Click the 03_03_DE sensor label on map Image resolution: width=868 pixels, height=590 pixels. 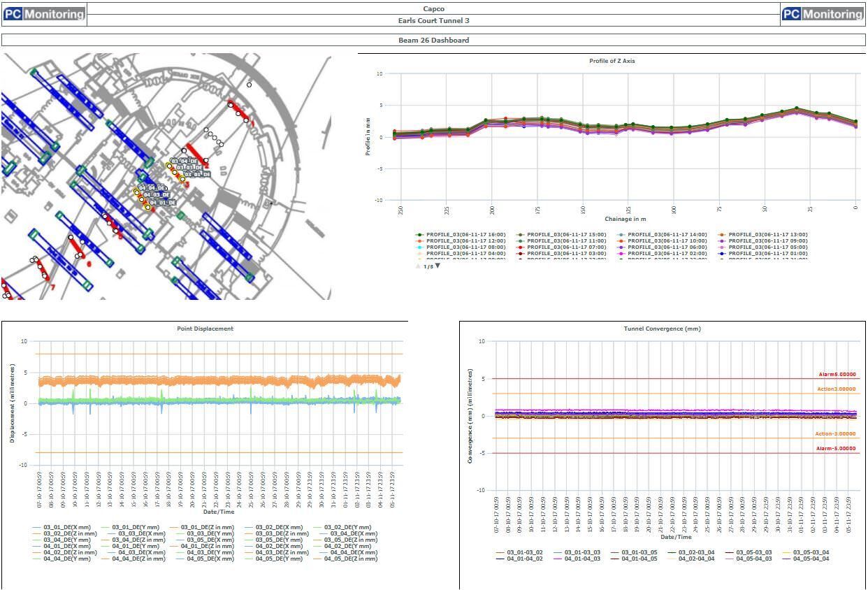tap(190, 168)
